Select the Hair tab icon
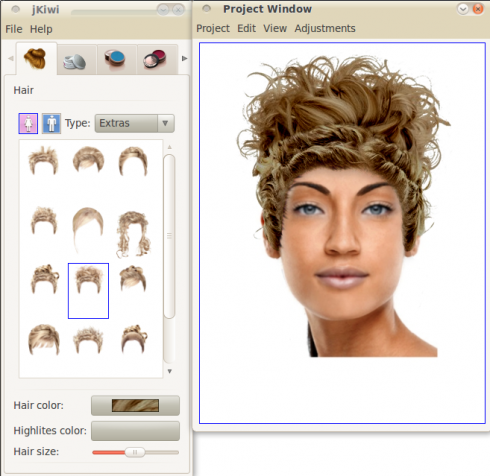Image resolution: width=490 pixels, height=476 pixels. (x=36, y=59)
